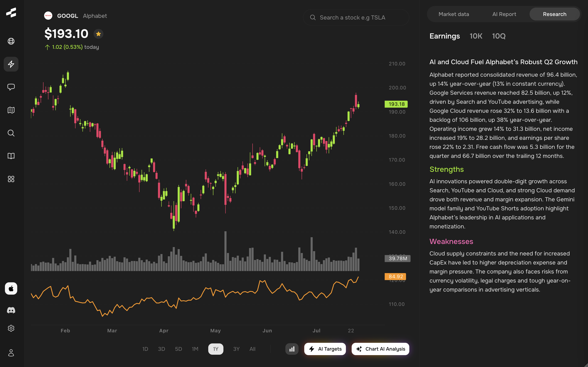The width and height of the screenshot is (588, 367).
Task: Open the globe markets icon in sidebar
Action: point(11,41)
